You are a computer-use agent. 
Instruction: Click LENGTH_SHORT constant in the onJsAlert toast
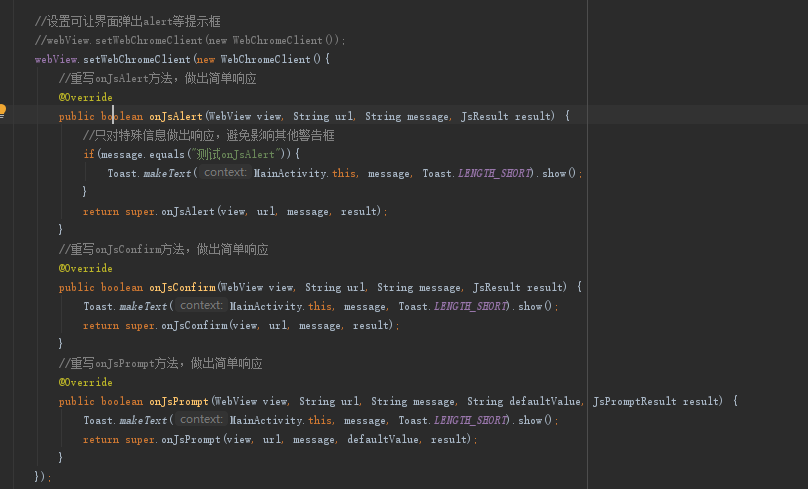[494, 173]
